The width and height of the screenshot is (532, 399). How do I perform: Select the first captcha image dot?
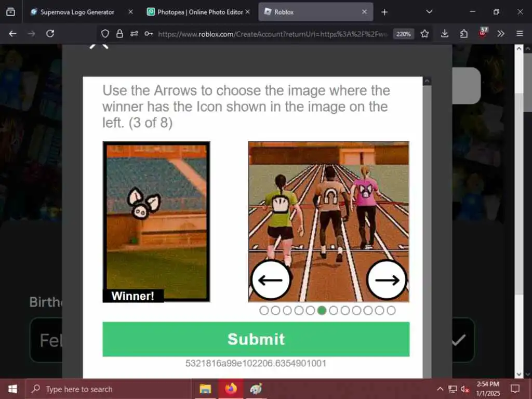tap(264, 311)
